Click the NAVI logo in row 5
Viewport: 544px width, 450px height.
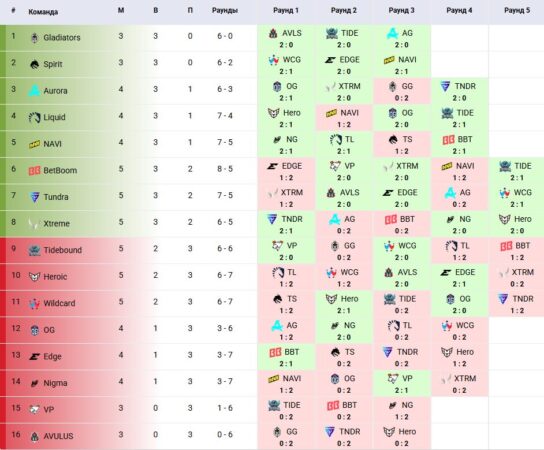point(34,144)
